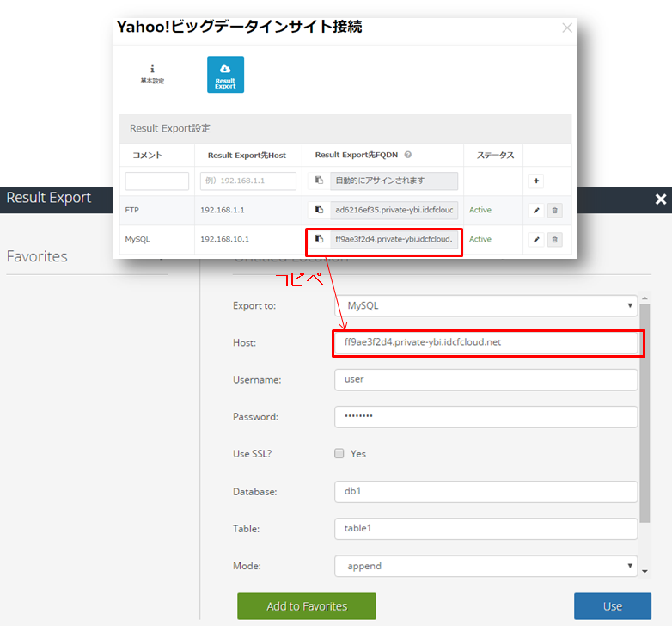Image resolution: width=672 pixels, height=626 pixels.
Task: Click the Active status of FTP row
Action: coord(480,210)
